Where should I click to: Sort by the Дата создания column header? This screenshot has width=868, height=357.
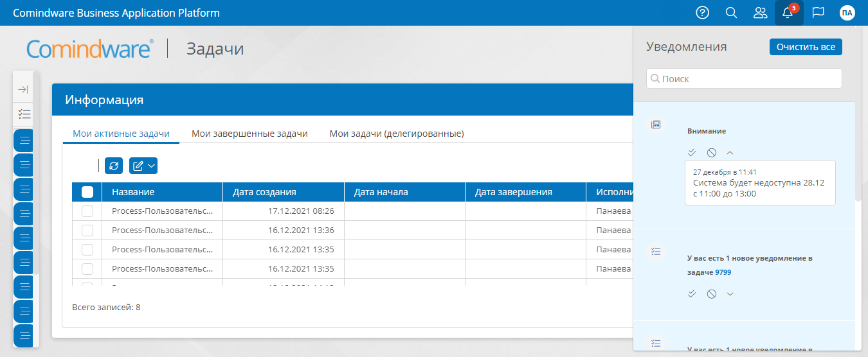[284, 192]
